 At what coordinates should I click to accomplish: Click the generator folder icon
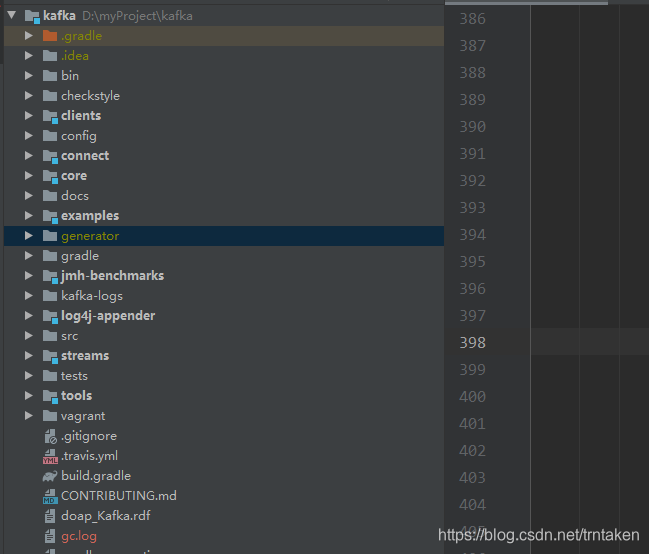(50, 236)
